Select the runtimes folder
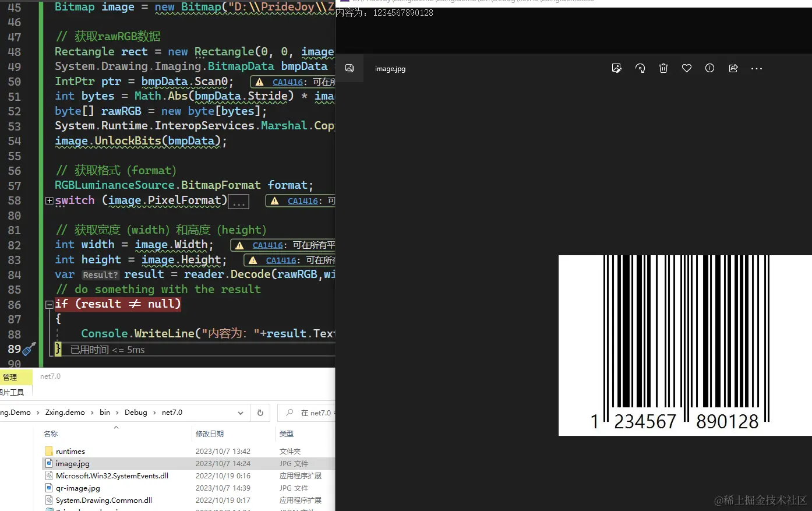The width and height of the screenshot is (812, 511). [70, 452]
